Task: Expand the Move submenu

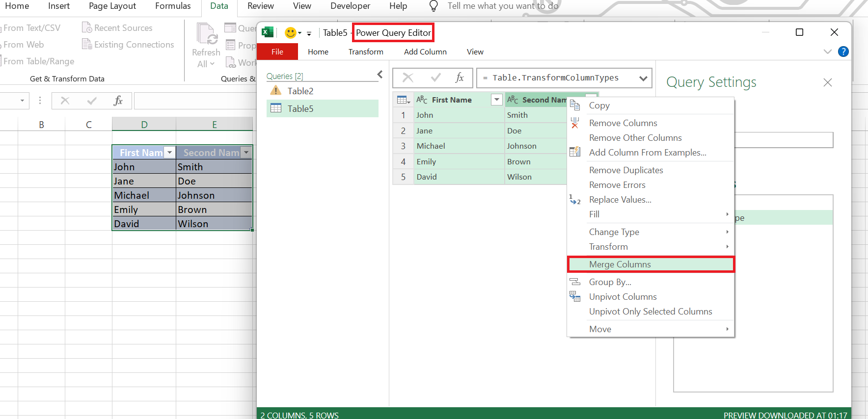Action: coord(728,329)
